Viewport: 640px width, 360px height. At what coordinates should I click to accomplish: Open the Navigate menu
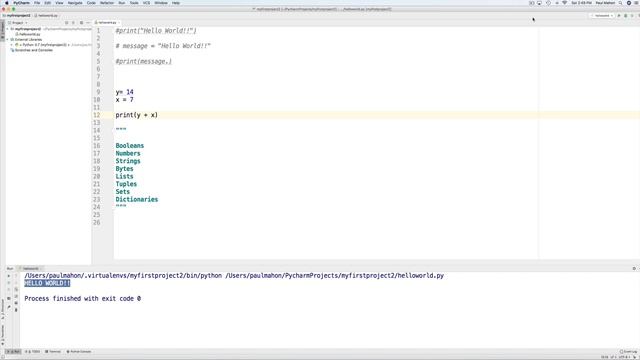tap(75, 3)
